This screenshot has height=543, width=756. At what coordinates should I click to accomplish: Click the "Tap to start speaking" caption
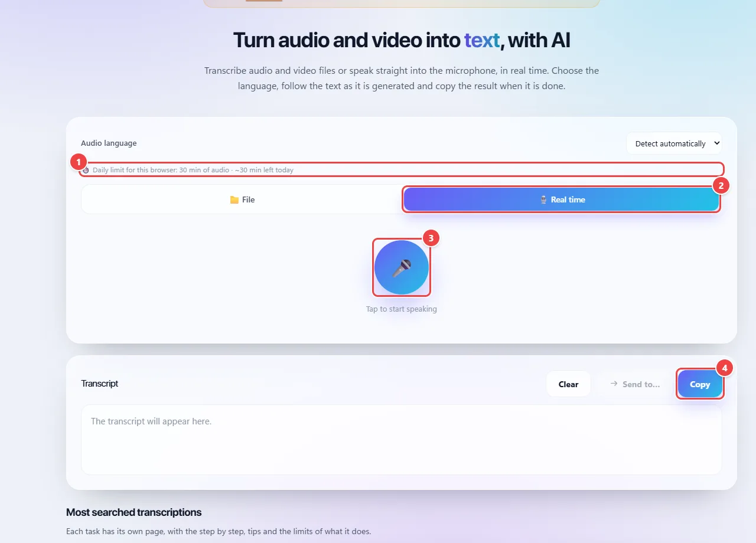pyautogui.click(x=402, y=309)
